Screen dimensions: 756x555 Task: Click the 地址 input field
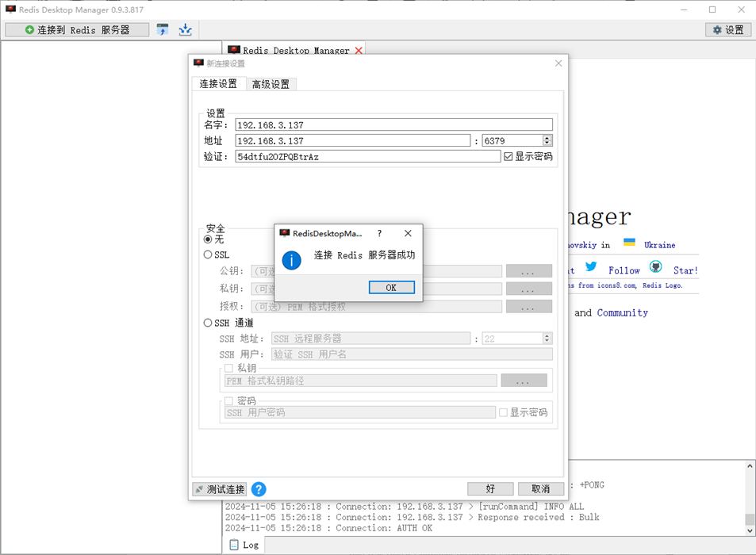click(352, 140)
